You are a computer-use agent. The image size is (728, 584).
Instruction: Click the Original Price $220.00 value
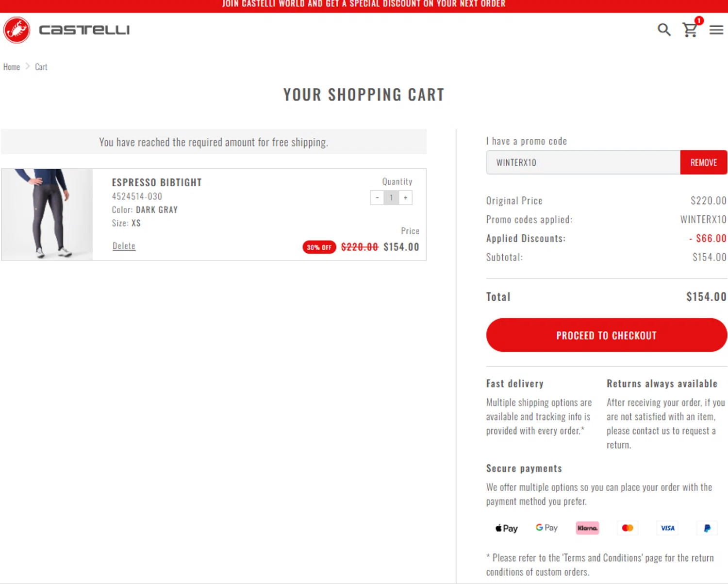[709, 201]
